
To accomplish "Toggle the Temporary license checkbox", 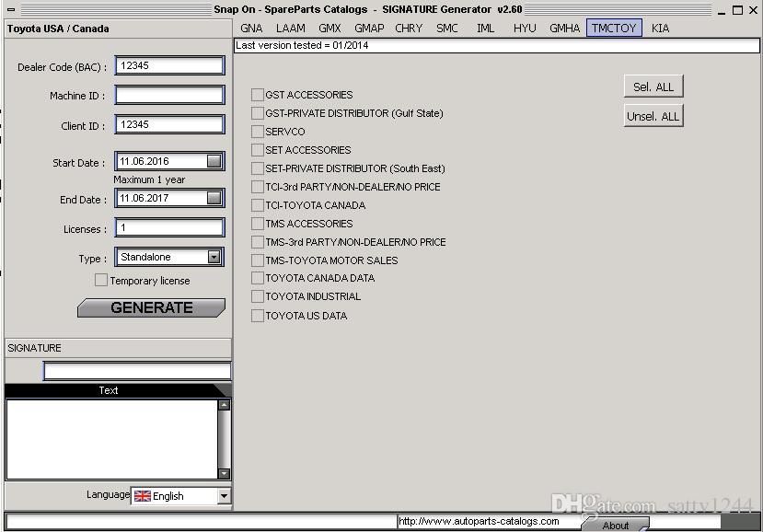I will (x=101, y=280).
